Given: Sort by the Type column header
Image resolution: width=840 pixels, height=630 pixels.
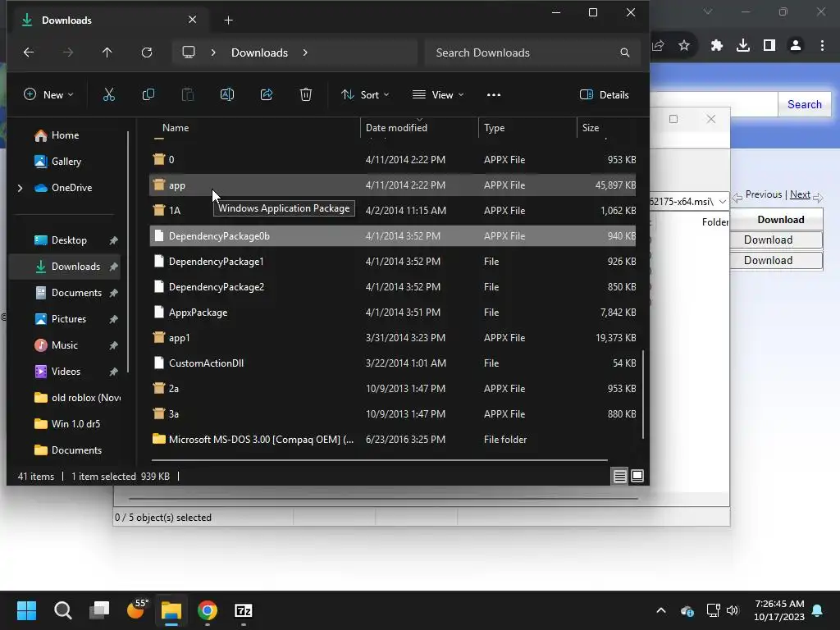Looking at the screenshot, I should click(494, 127).
